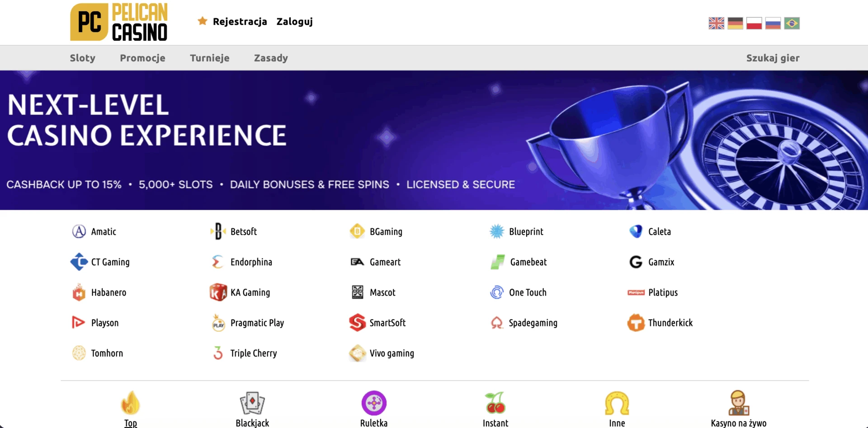This screenshot has width=868, height=428.
Task: Open the Pragmatic Play name link
Action: pyautogui.click(x=257, y=323)
